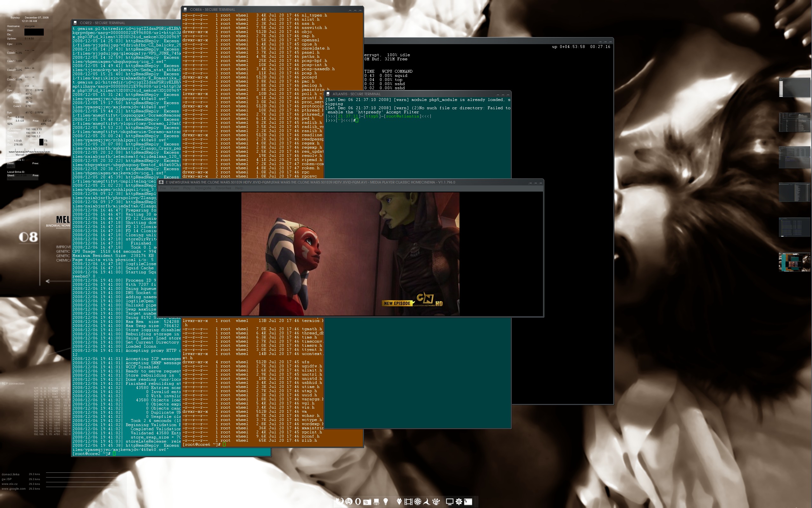Click wordexp.h in CORE6 file listing
812x508 pixels.
(x=312, y=424)
